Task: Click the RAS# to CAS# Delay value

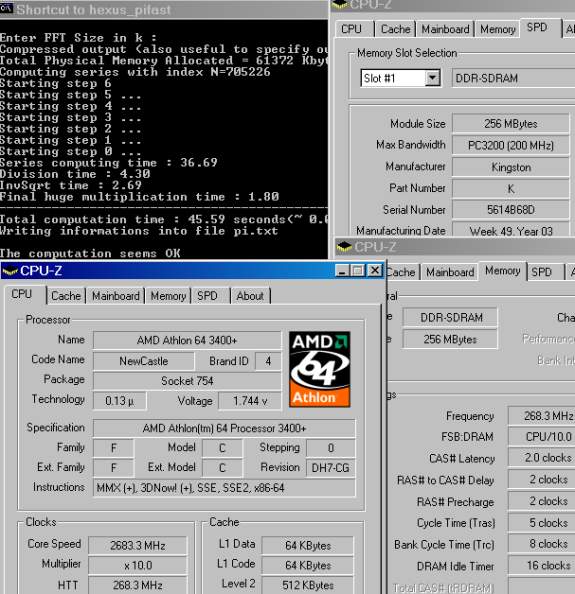Action: click(x=542, y=480)
